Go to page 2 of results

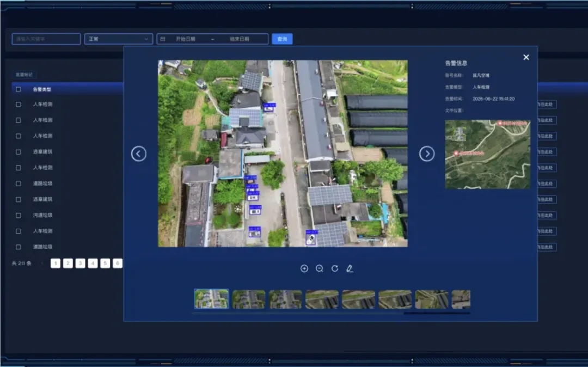(68, 263)
